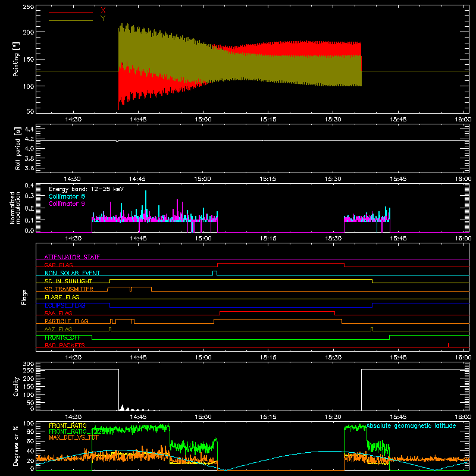Click the ATTENUATOR_STATE flag label

[x=72, y=257]
